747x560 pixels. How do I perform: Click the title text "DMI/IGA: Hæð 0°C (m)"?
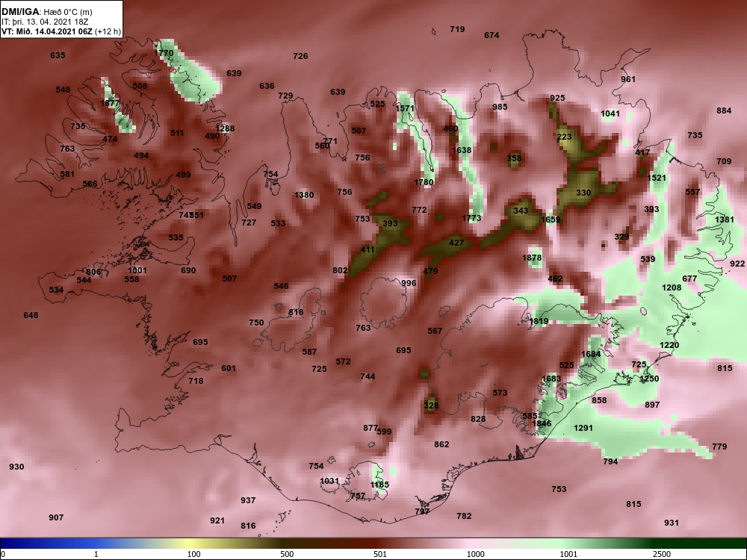46,11
